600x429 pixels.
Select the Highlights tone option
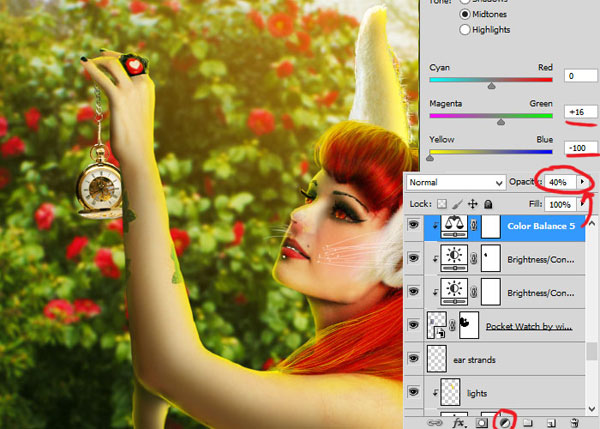click(465, 29)
